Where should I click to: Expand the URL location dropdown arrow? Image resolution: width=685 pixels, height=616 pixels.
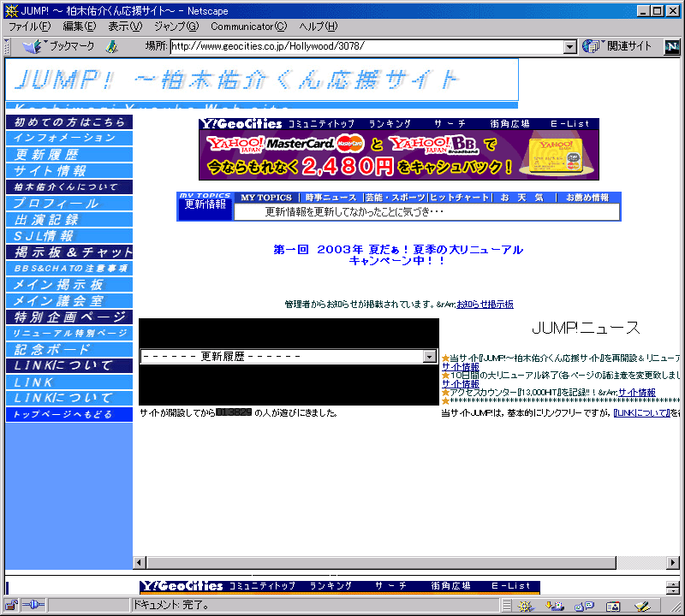(x=569, y=47)
